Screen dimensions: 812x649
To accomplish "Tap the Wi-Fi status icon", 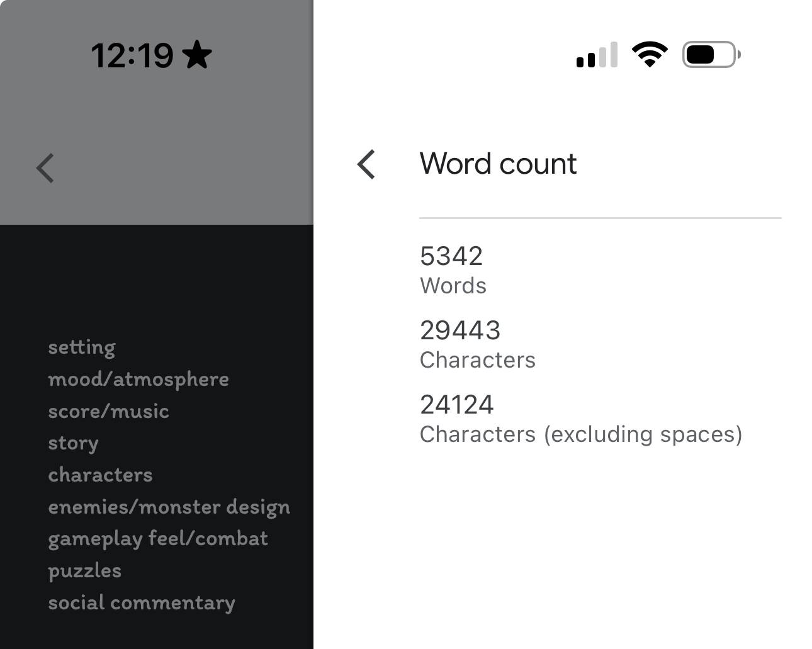I will click(x=650, y=55).
